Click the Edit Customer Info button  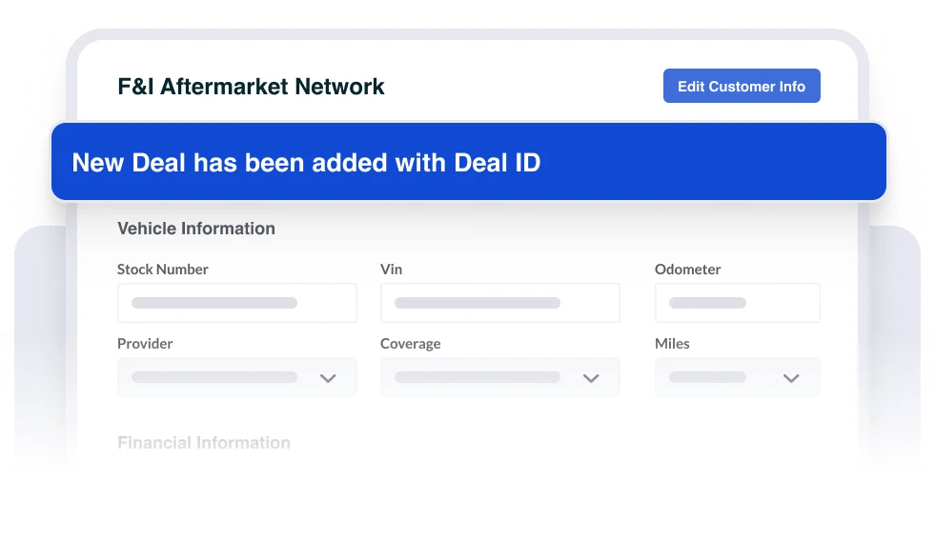click(742, 87)
